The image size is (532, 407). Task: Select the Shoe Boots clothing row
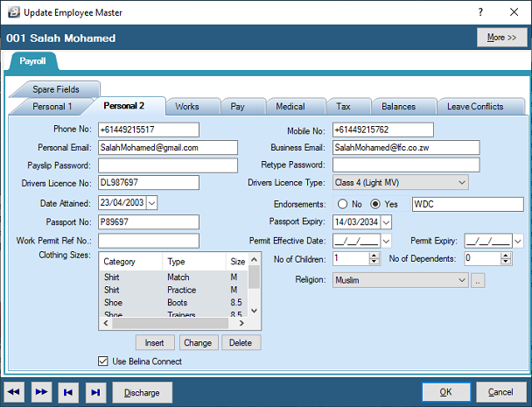click(173, 303)
